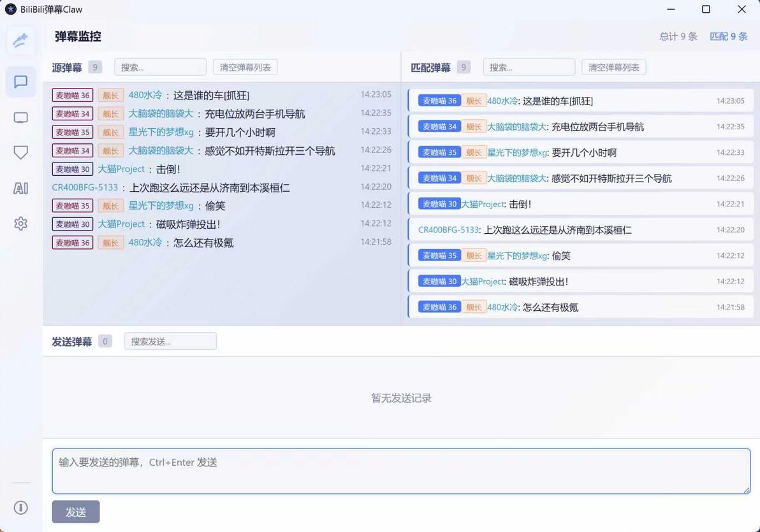760x532 pixels.
Task: Open the magic wand sidebar page
Action: pyautogui.click(x=20, y=40)
